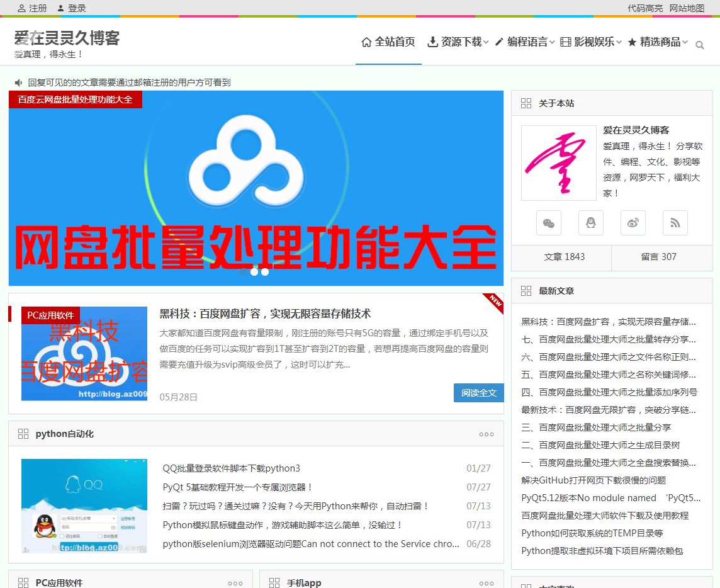720x588 pixels.
Task: Click the 注册 user icon link
Action: click(x=32, y=8)
